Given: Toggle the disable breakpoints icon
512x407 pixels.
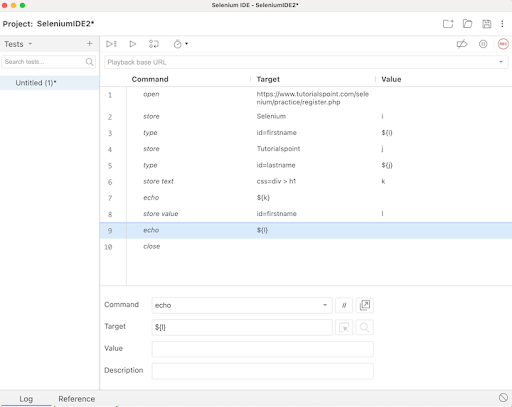Looking at the screenshot, I should click(462, 44).
